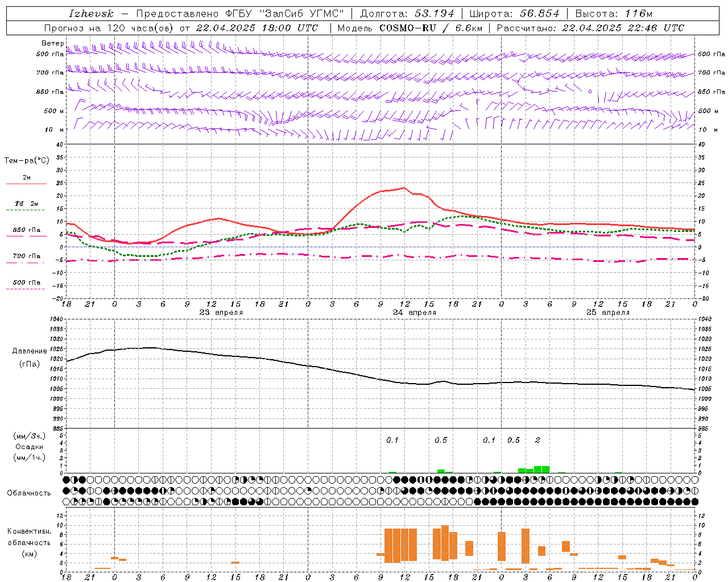Click the "Широта: 56.854" latitude value
This screenshot has width=728, height=582.
[514, 14]
